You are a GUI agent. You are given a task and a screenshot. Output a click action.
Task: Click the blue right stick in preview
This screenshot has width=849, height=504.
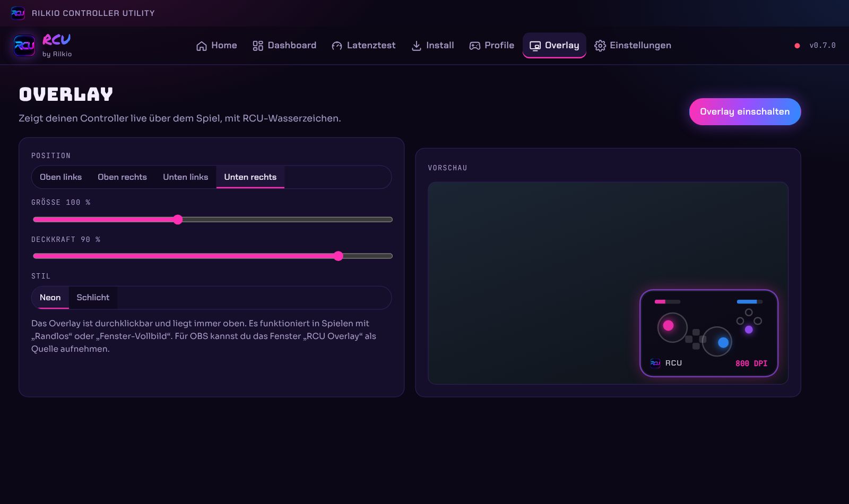(x=723, y=343)
